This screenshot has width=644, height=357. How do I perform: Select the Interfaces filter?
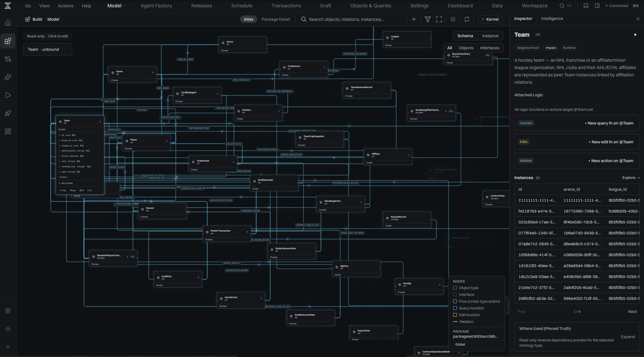tap(490, 48)
